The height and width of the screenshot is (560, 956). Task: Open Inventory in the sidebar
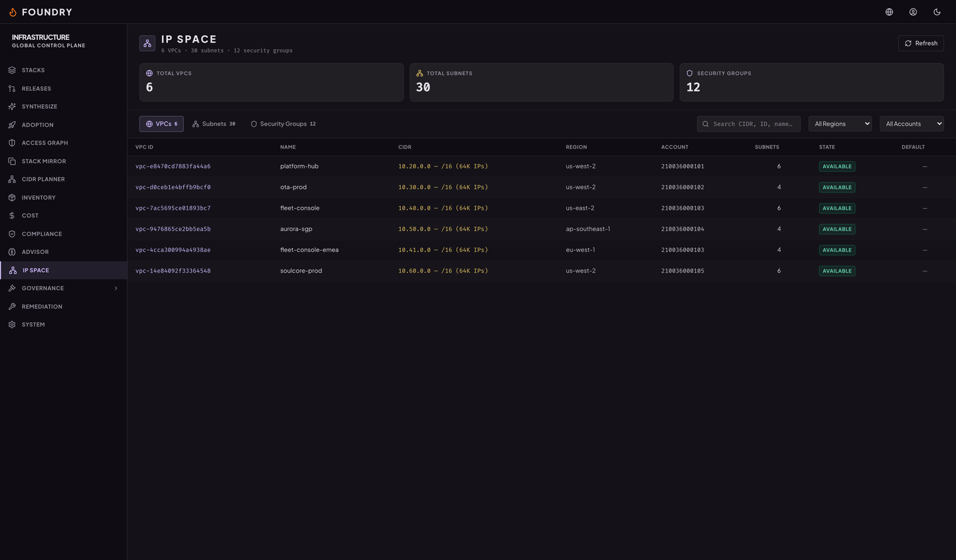point(63,198)
